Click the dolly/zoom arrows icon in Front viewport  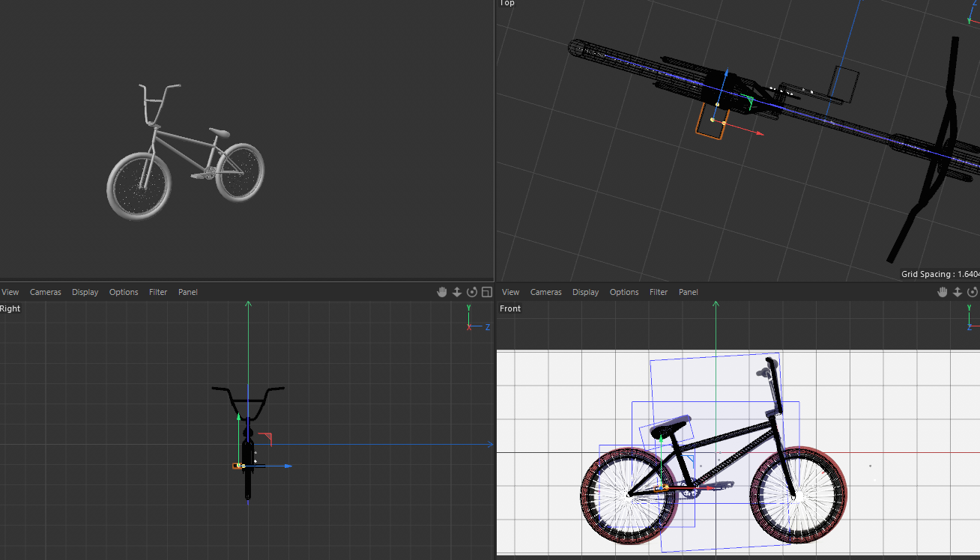coord(958,292)
